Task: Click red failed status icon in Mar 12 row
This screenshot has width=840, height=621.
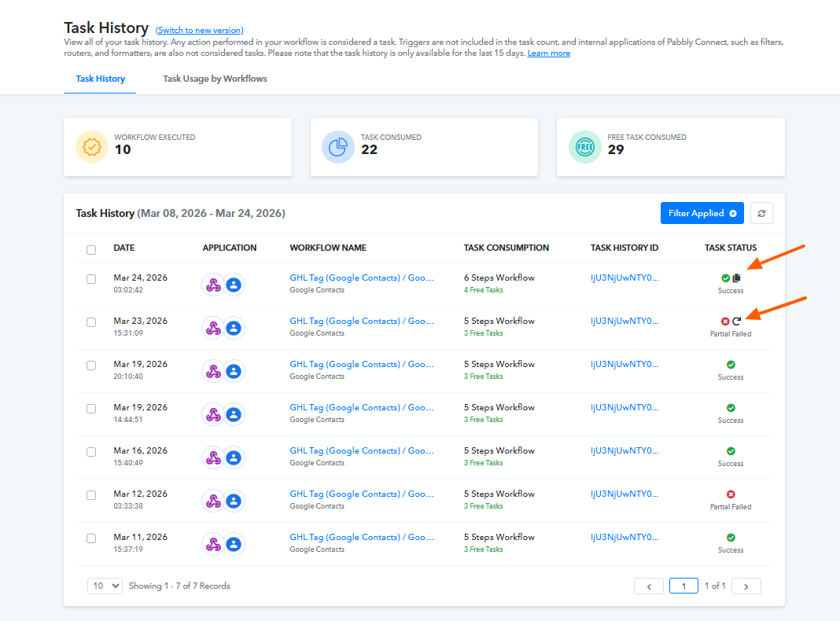Action: click(x=731, y=494)
